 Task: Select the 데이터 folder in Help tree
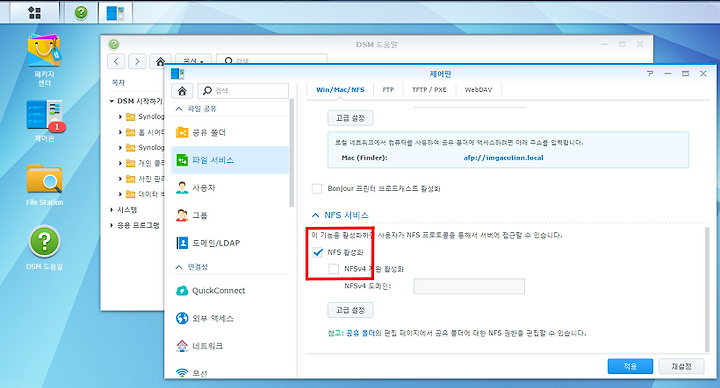pos(146,195)
